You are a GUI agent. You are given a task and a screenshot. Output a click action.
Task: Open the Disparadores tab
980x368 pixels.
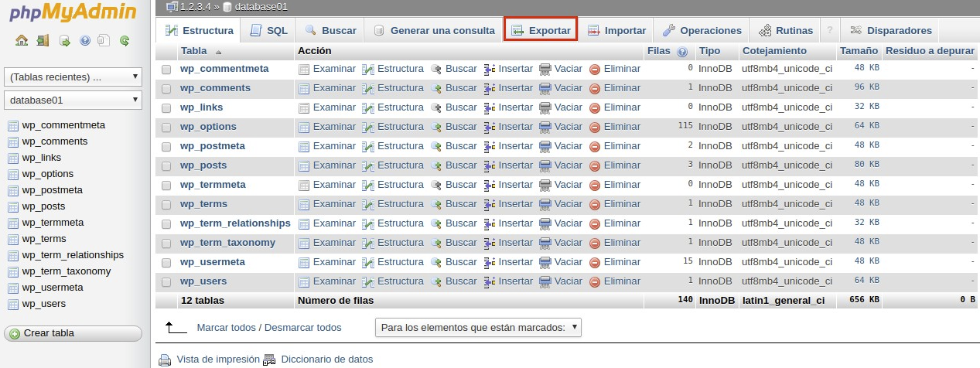(890, 31)
